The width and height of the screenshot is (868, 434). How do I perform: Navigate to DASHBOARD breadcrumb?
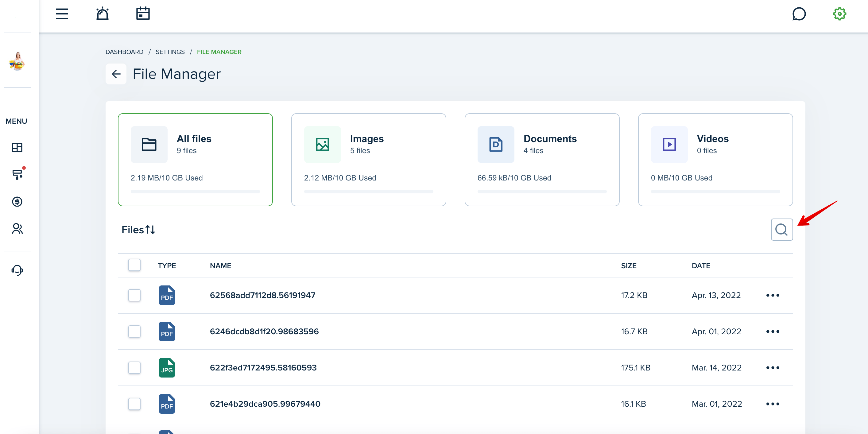click(x=124, y=52)
